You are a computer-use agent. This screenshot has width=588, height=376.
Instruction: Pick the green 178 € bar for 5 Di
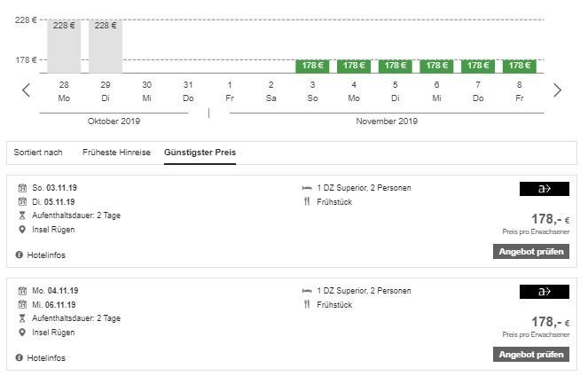coord(396,66)
